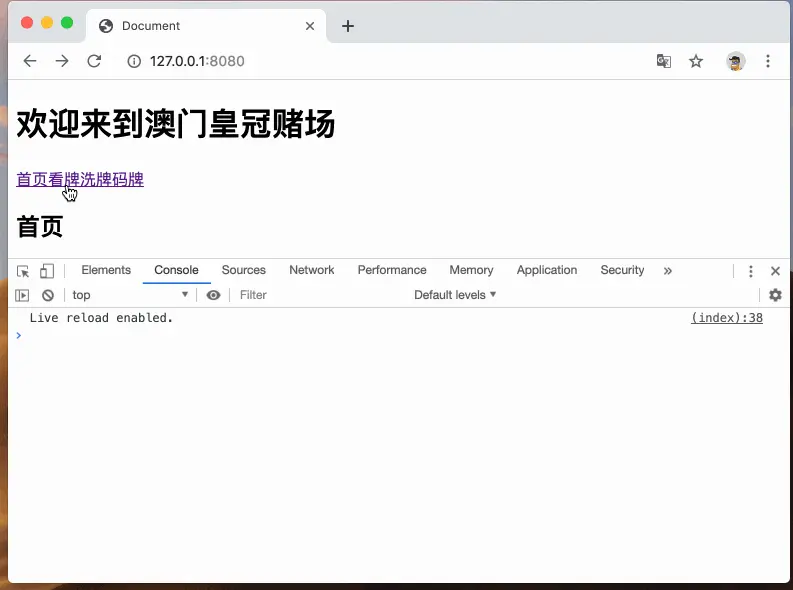Close the DevTools panel
Viewport: 793px width, 590px height.
[775, 271]
